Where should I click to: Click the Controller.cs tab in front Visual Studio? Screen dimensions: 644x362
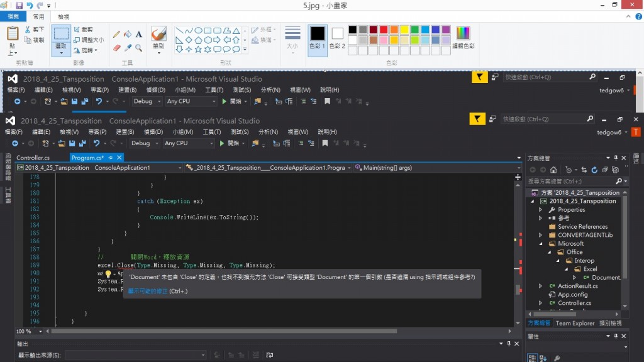click(33, 158)
